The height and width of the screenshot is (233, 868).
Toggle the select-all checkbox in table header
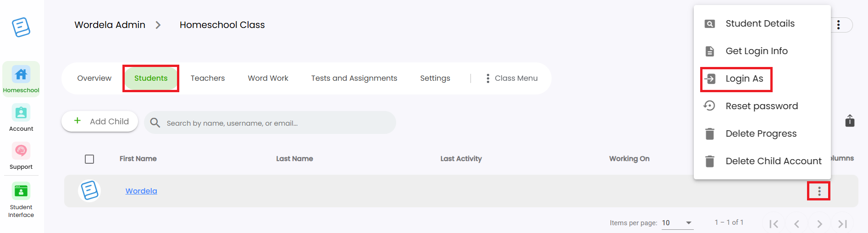tap(89, 159)
